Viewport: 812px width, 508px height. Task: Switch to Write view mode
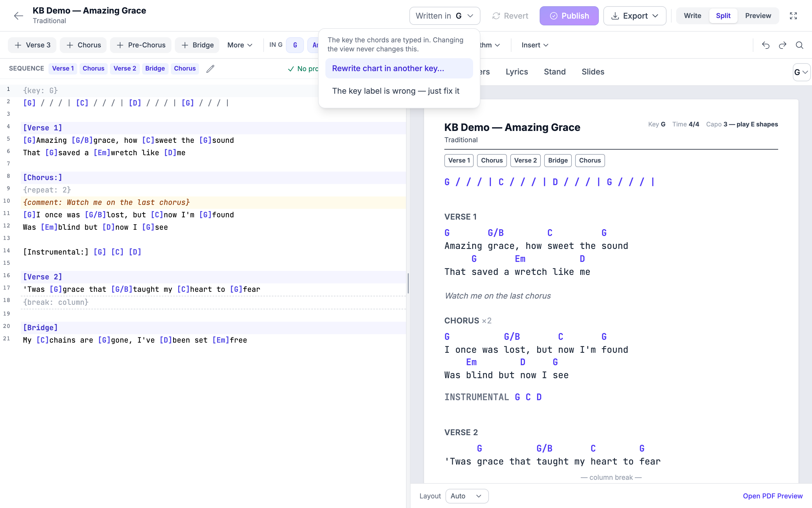[x=692, y=16]
